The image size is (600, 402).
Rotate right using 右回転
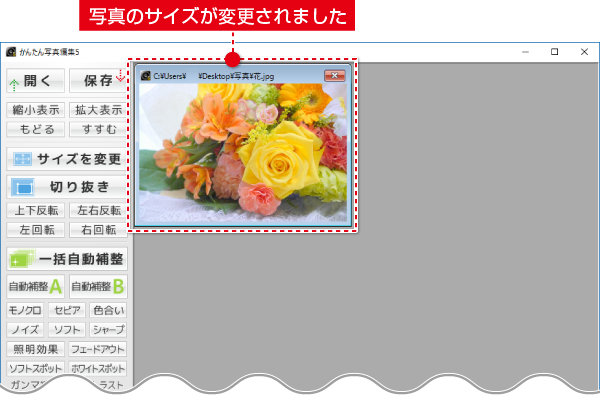(98, 230)
